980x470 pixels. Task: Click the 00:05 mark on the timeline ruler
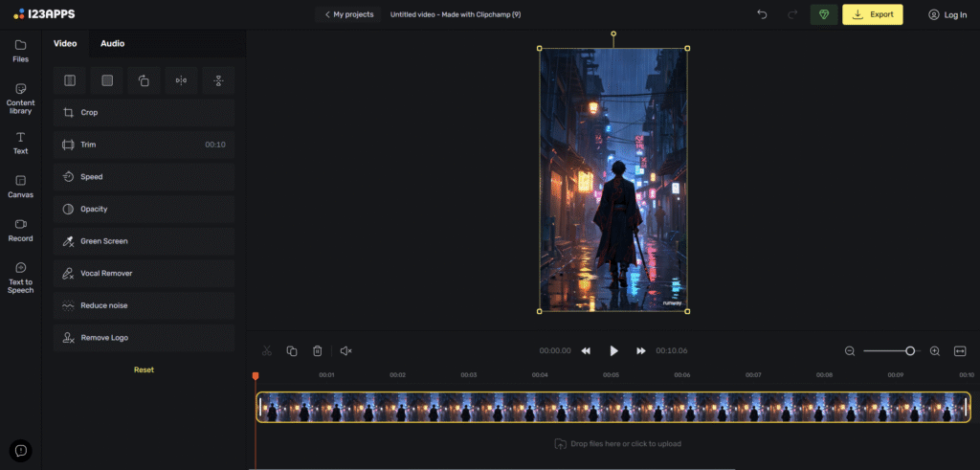coord(612,375)
